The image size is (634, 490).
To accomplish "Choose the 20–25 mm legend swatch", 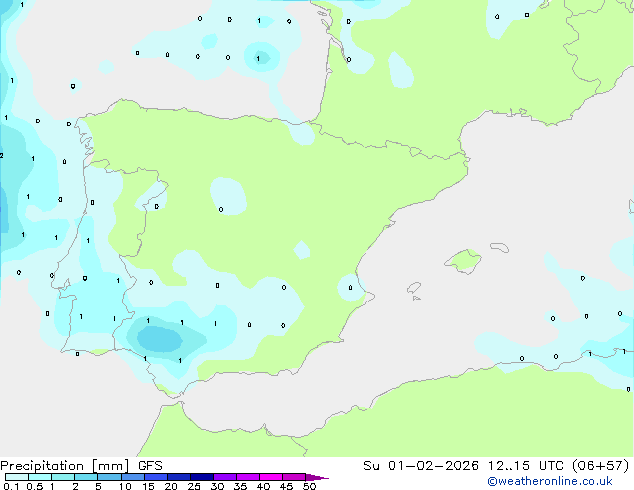I will coord(179,477).
